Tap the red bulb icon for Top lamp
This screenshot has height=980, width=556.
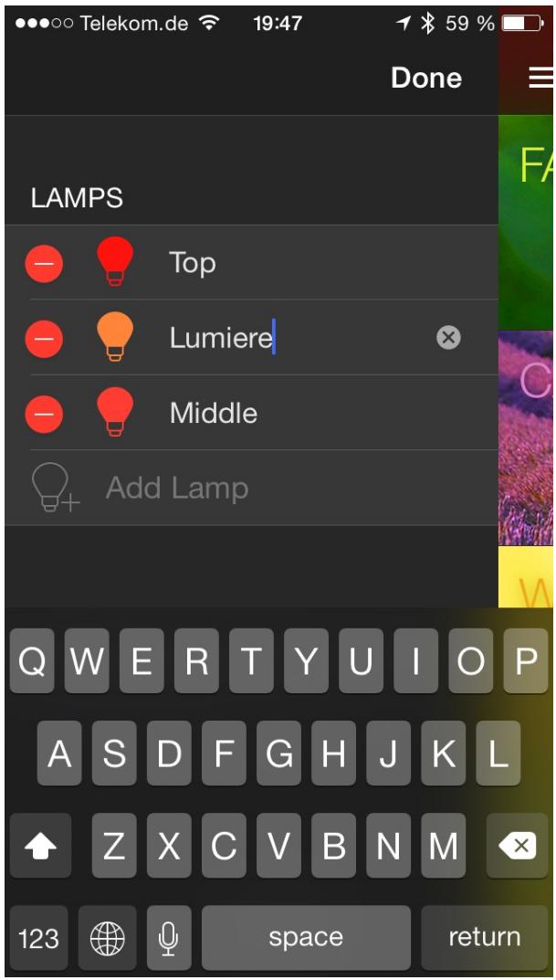pos(115,262)
